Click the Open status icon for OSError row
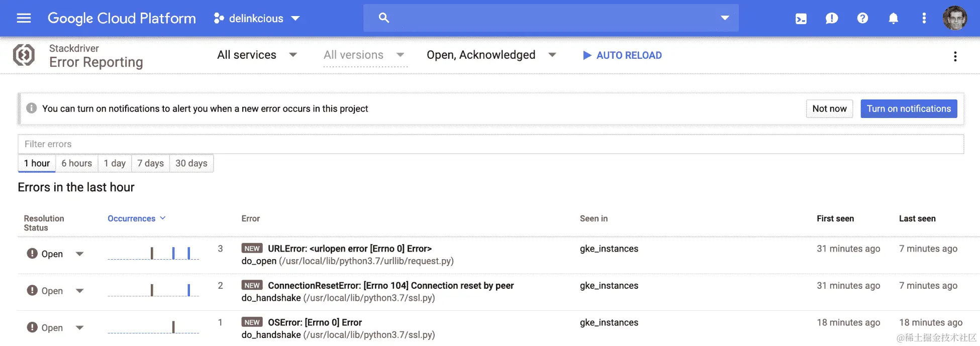This screenshot has width=980, height=346. (x=32, y=327)
